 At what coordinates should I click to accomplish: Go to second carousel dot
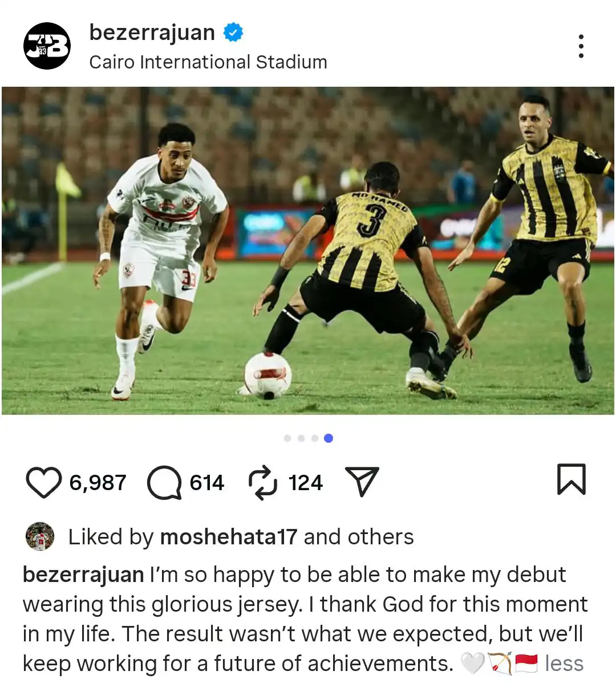[301, 438]
